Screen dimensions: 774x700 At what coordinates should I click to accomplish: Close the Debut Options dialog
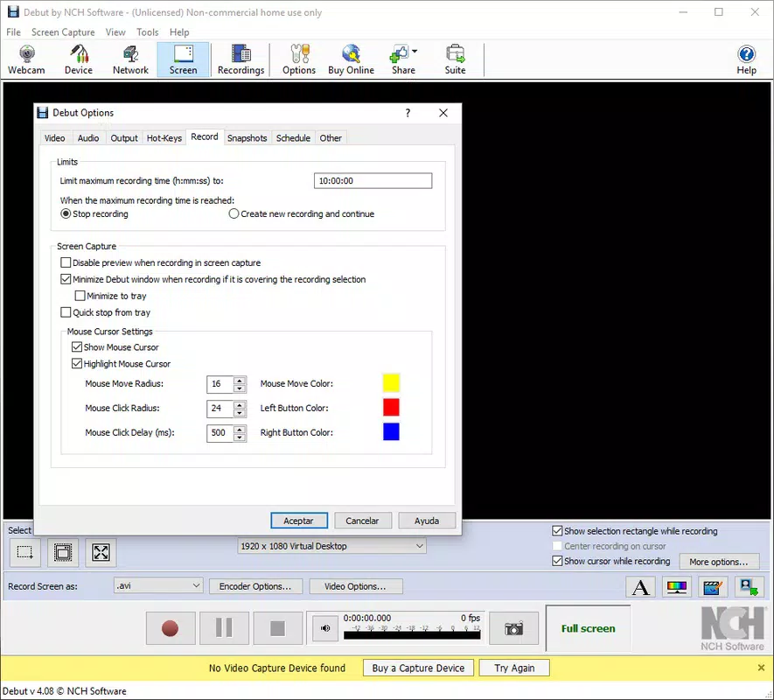tap(443, 113)
